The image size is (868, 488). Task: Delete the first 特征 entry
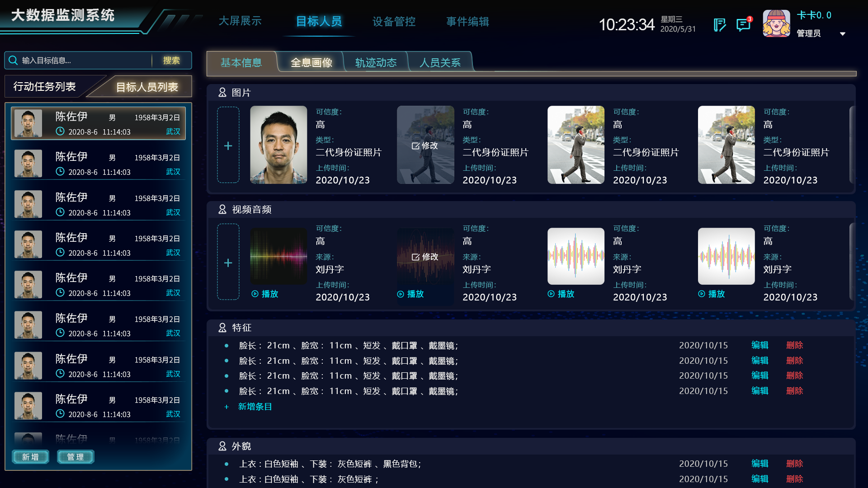[x=794, y=345]
